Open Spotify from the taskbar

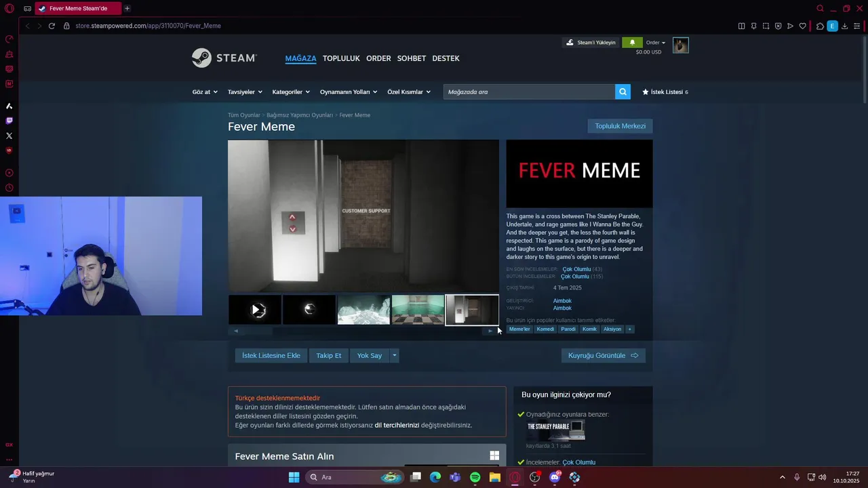coord(475,477)
